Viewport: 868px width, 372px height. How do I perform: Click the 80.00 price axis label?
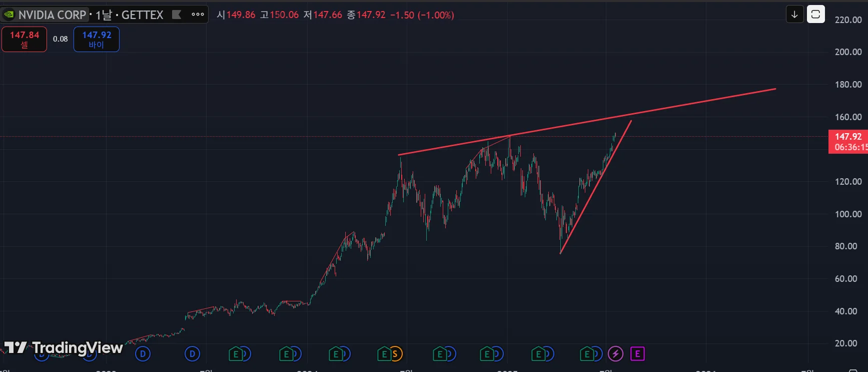click(x=846, y=246)
